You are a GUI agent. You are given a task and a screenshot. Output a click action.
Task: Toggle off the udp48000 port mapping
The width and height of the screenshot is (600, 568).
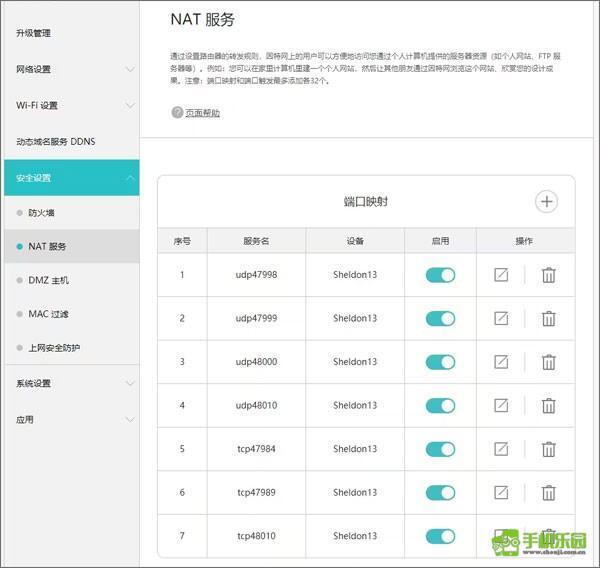click(440, 362)
